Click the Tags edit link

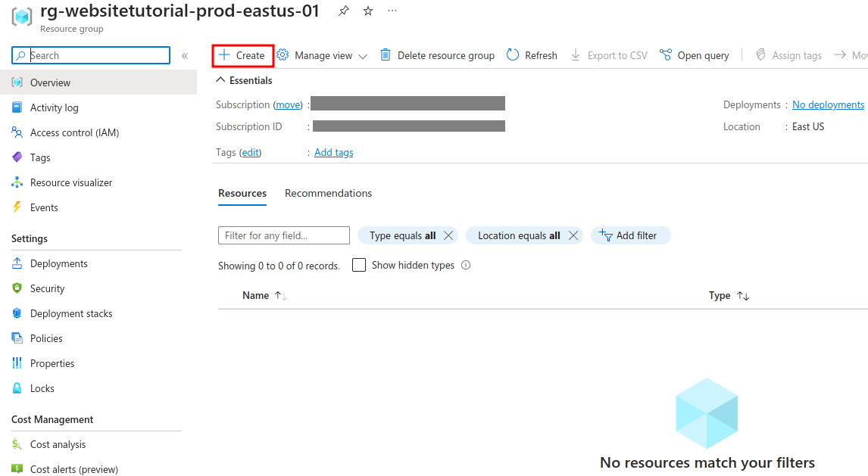pyautogui.click(x=250, y=153)
